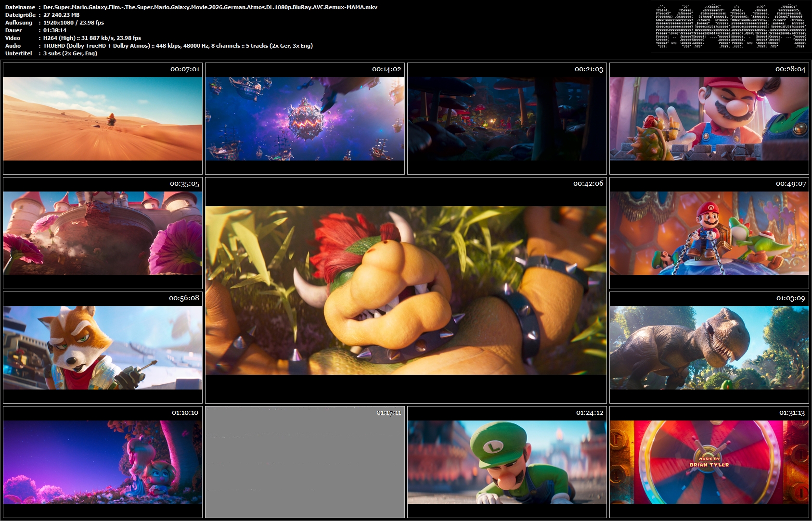The image size is (812, 521).
Task: Select the Audio label in the header
Action: pos(13,46)
